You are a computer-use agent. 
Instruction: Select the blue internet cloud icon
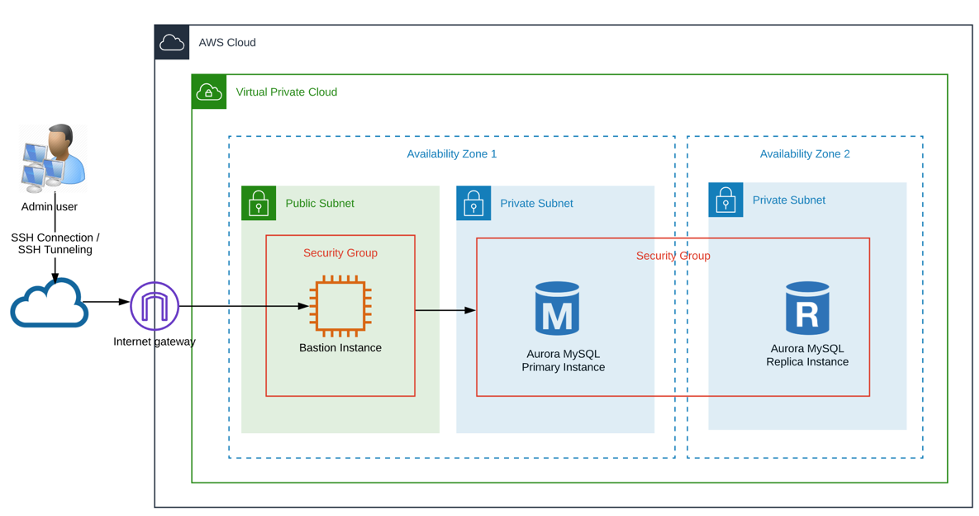(49, 303)
